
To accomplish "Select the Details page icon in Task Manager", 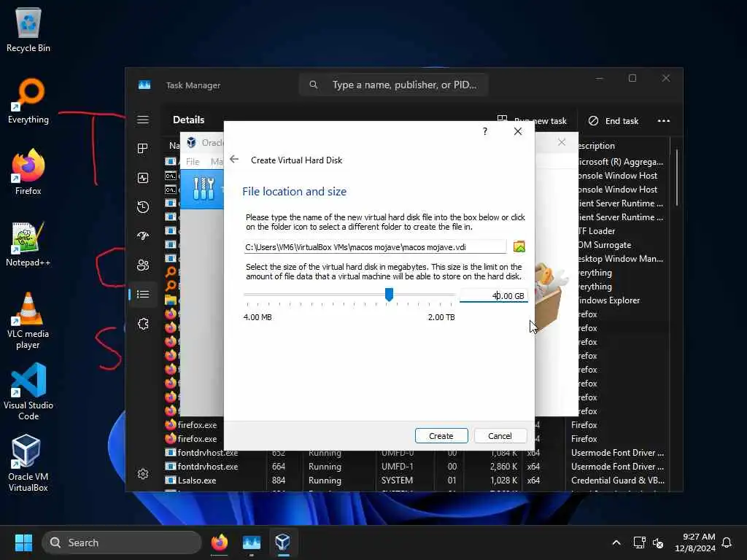I will point(143,295).
